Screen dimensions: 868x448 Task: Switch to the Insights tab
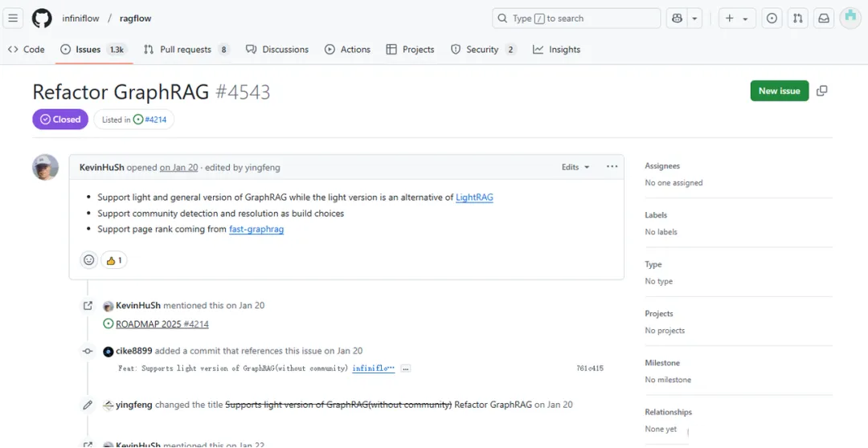[x=556, y=49]
